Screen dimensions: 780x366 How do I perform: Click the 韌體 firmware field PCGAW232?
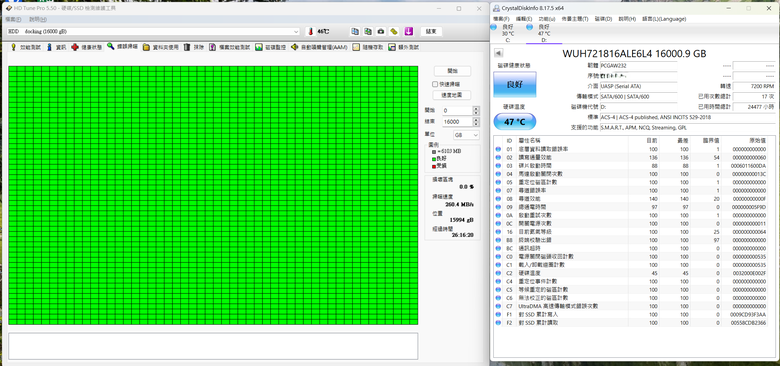[638, 65]
